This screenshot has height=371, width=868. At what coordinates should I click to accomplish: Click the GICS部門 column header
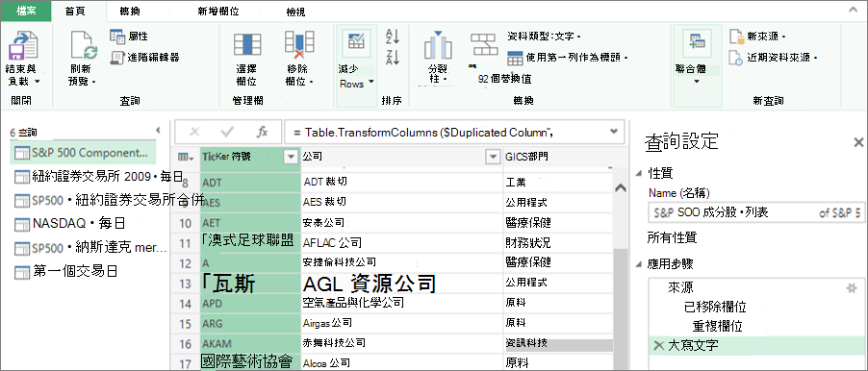tap(558, 157)
